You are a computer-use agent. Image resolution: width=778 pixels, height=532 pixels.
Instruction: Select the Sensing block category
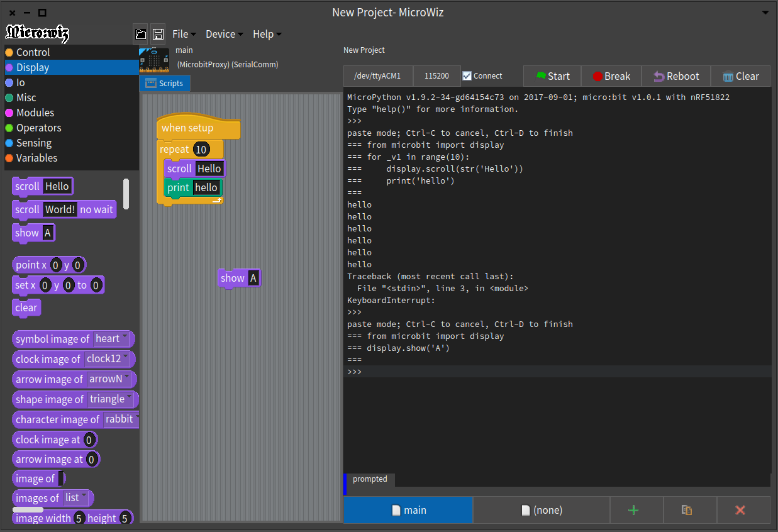71,143
